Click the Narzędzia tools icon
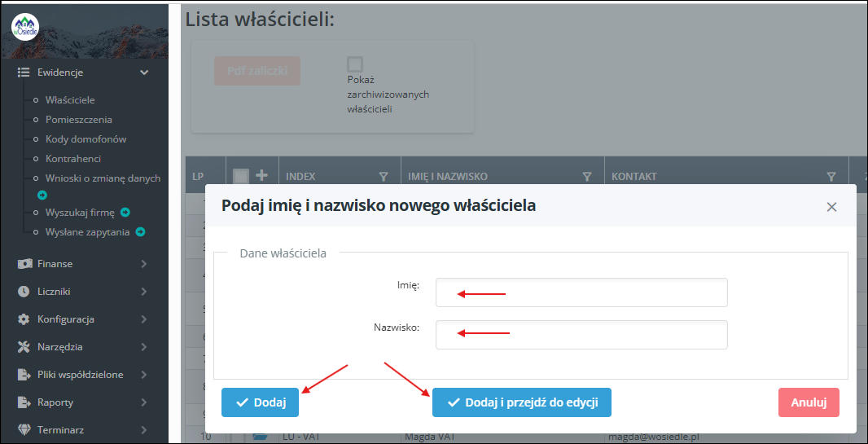 (x=24, y=346)
